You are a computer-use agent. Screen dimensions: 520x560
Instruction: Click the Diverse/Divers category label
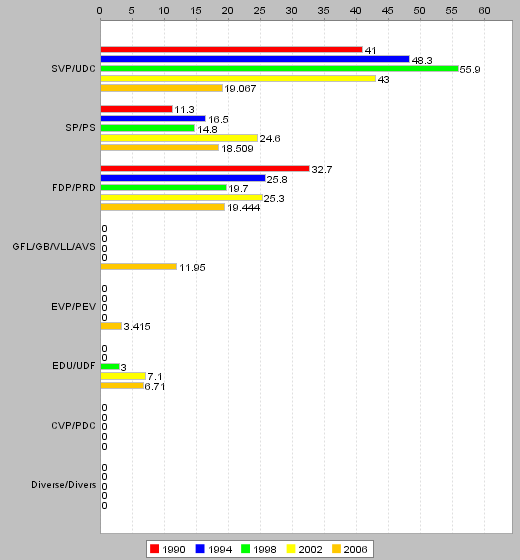click(64, 485)
